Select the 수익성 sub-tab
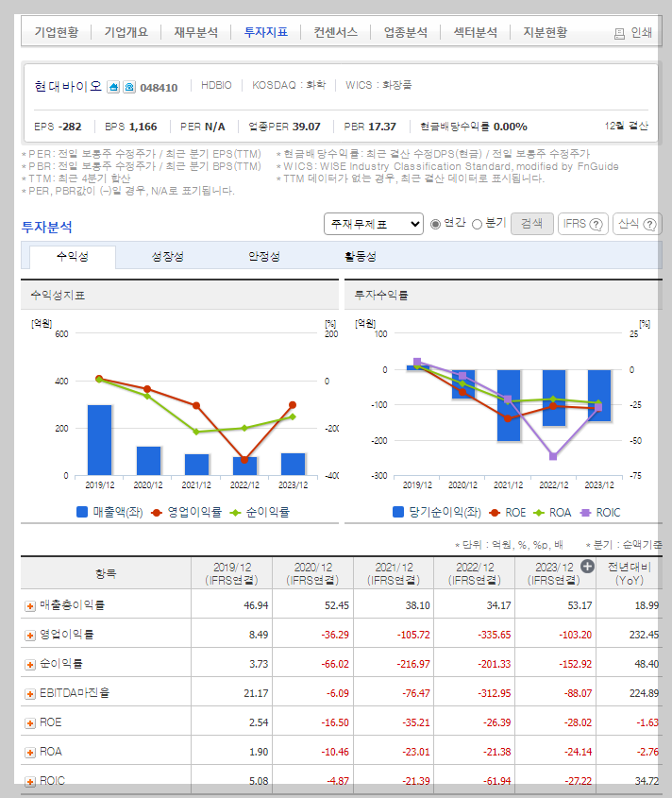 click(x=73, y=257)
